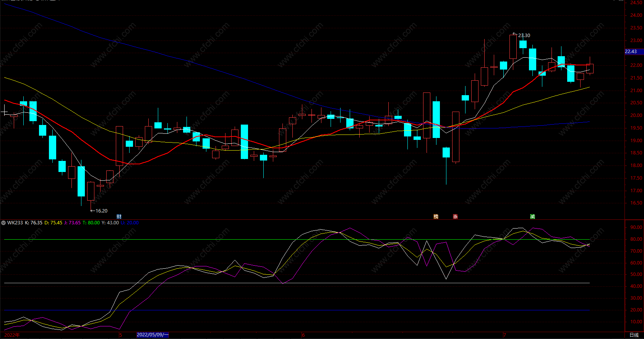Click the U: 20.00 indicator value
The width and height of the screenshot is (644, 339).
(x=130, y=223)
